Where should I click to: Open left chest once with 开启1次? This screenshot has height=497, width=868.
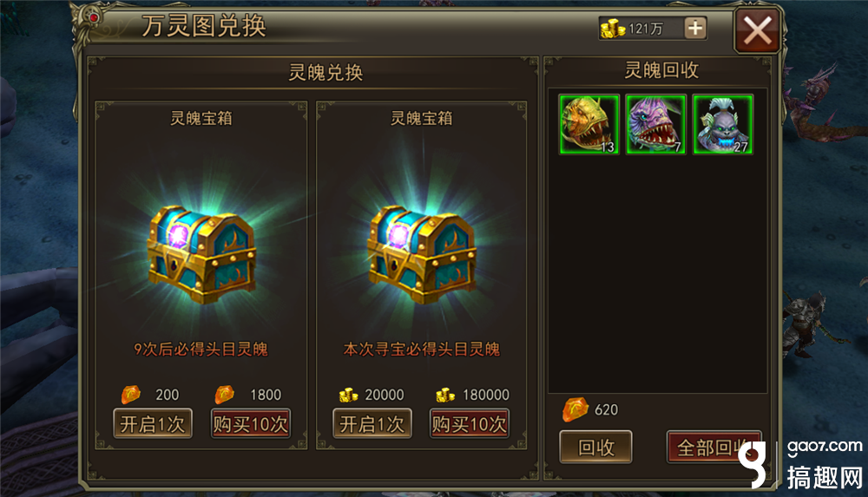(153, 423)
